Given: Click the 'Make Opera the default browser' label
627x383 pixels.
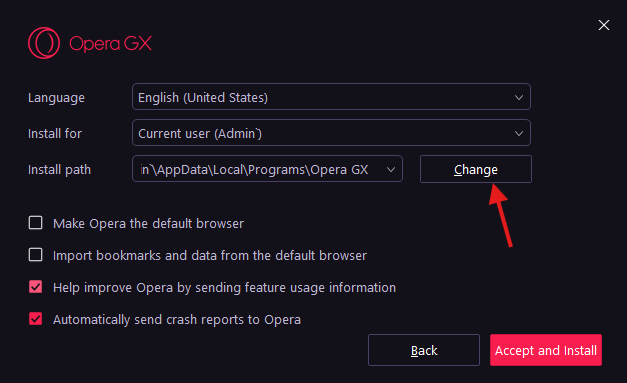Looking at the screenshot, I should pyautogui.click(x=148, y=223).
